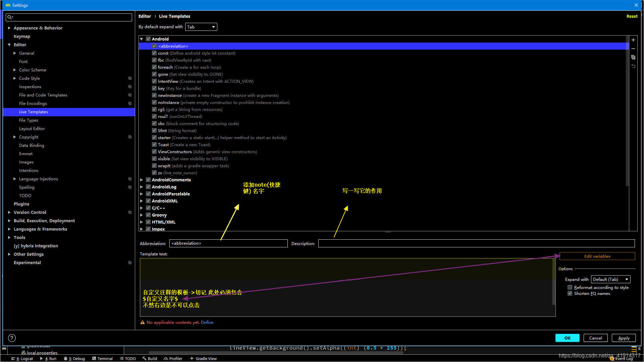Viewport: 644px width, 362px height.
Task: Open Profiler tool window
Action: 173,358
